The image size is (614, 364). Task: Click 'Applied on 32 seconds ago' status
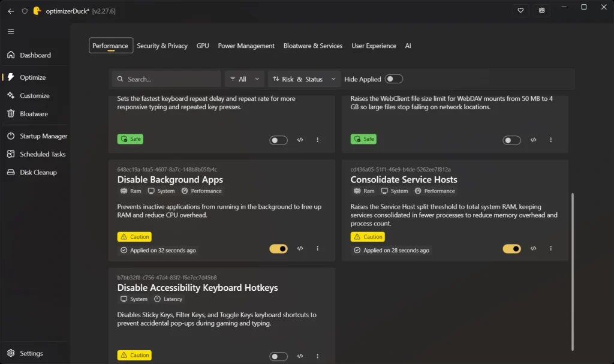158,251
